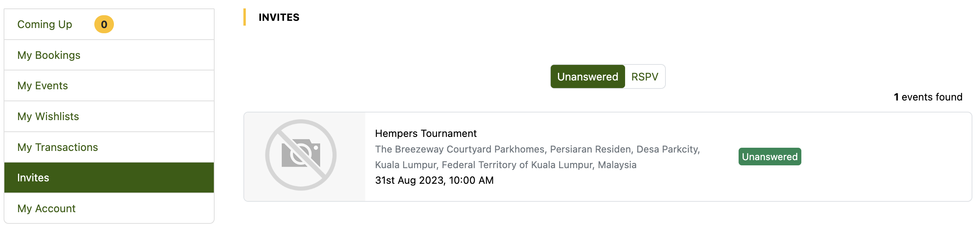
Task: Click the Breezeway Courtyard Parkhomes address line
Action: coord(537,149)
